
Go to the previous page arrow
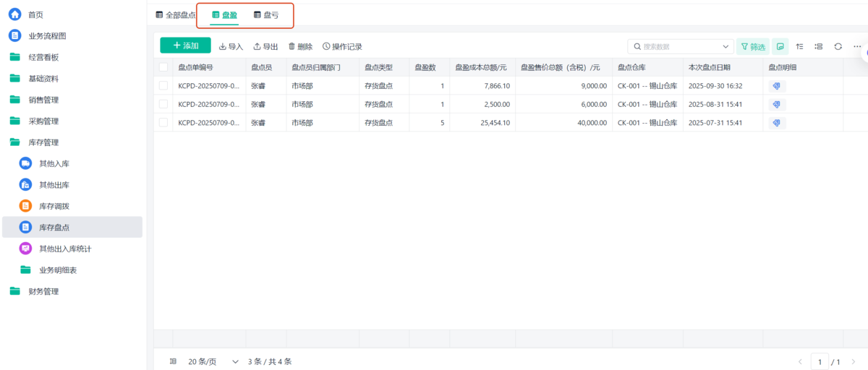pos(800,361)
